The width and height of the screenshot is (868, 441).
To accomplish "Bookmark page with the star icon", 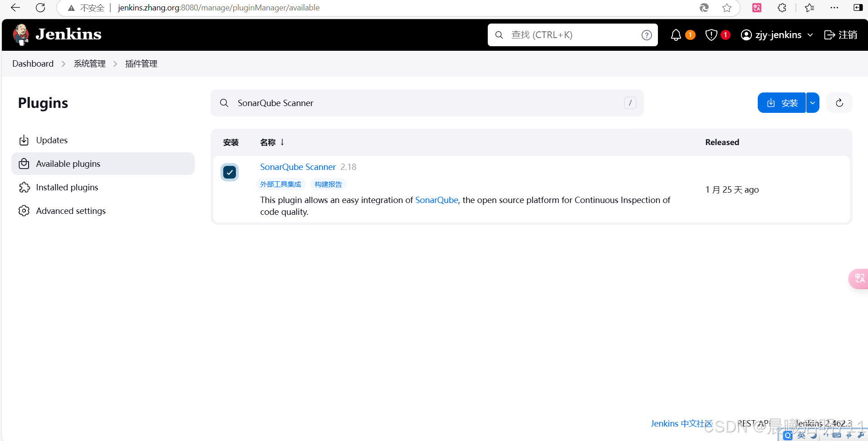I will (727, 8).
